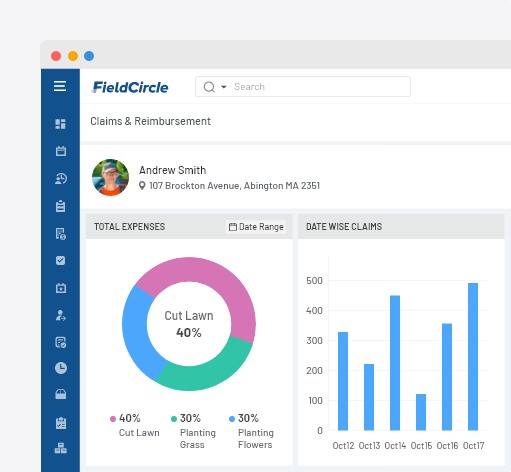
Task: Open the clipboard checklist icon in sidebar
Action: tap(61, 423)
